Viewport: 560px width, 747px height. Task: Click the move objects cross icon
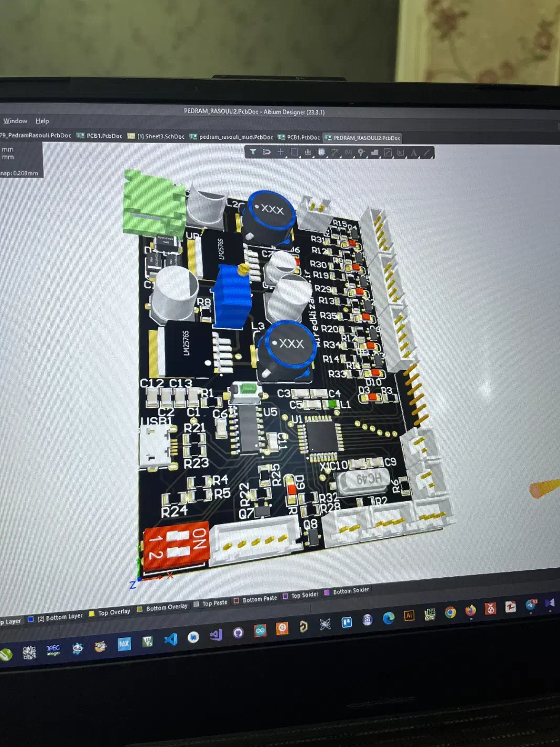pos(281,152)
